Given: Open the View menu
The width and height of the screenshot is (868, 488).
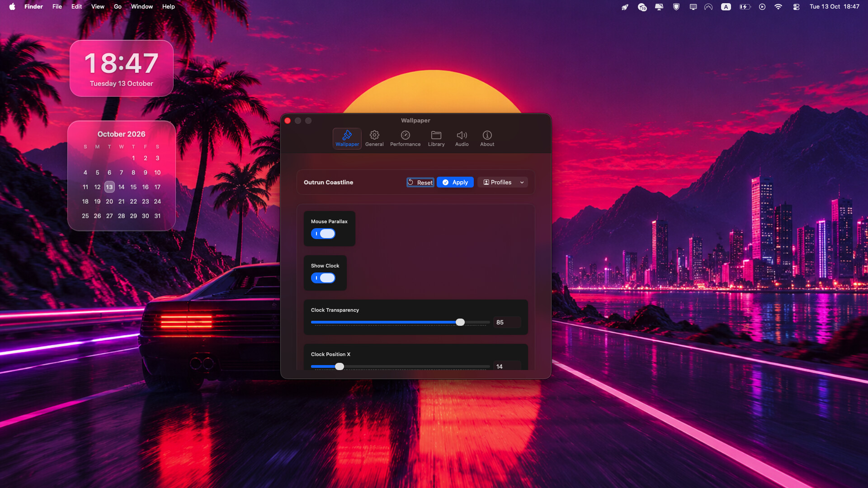Looking at the screenshot, I should point(98,6).
